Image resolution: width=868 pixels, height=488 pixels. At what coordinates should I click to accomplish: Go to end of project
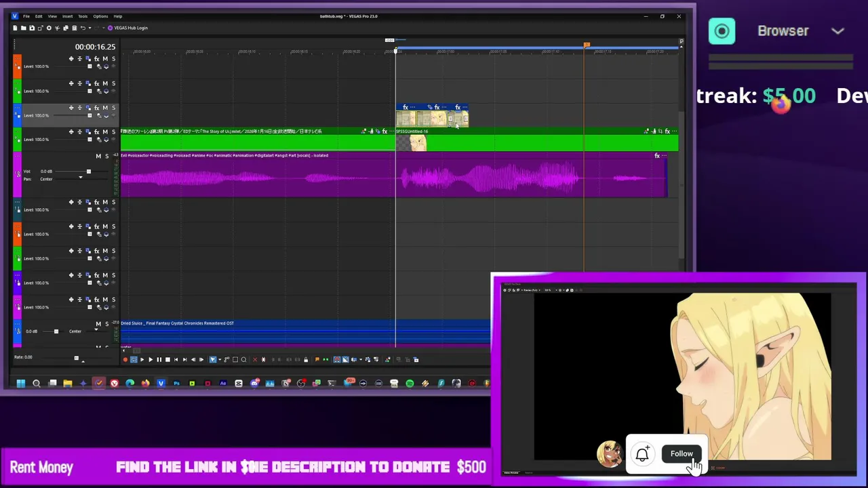click(184, 360)
